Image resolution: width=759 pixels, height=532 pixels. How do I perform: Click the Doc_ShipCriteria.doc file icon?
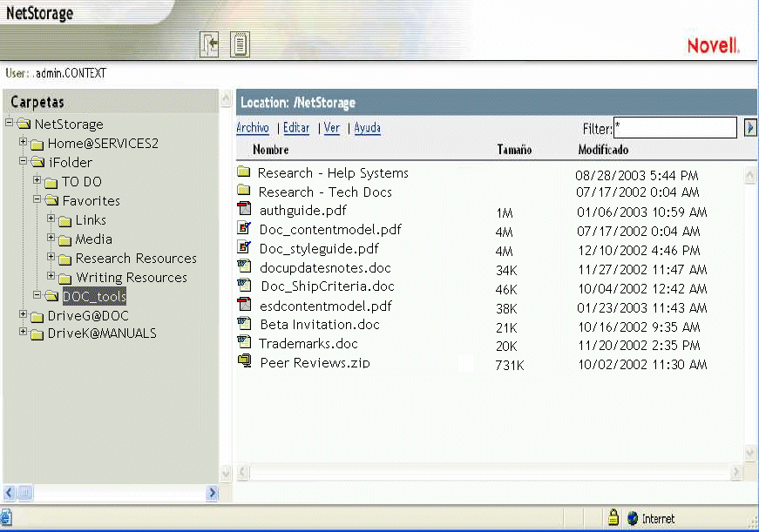click(245, 285)
